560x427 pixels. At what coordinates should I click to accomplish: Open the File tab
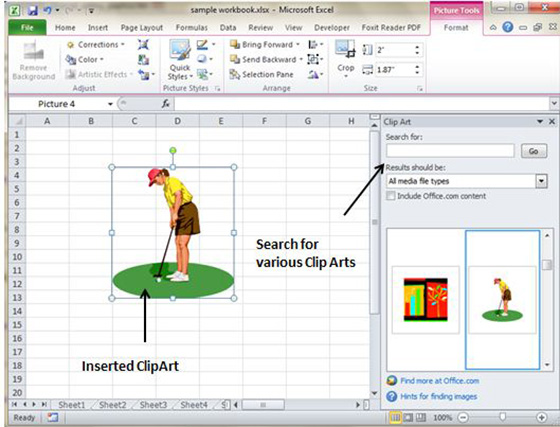tap(27, 27)
